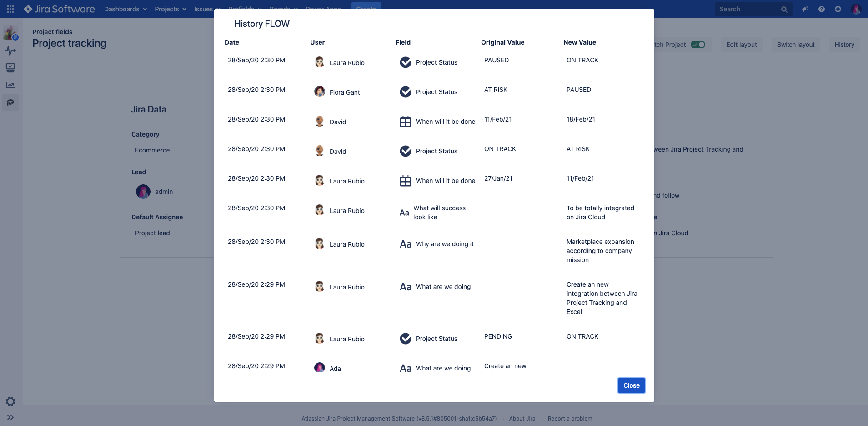This screenshot has width=868, height=426.
Task: Click inside the Search field
Action: 750,9
